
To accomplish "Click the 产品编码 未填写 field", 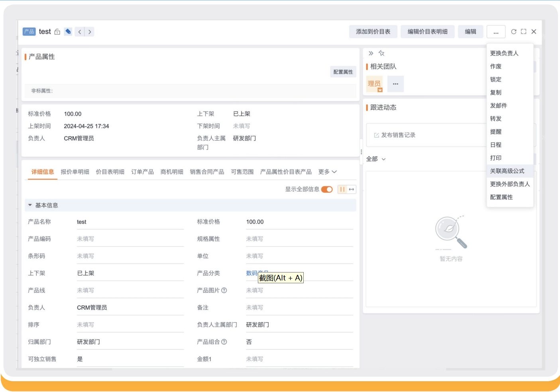I will click(x=130, y=239).
